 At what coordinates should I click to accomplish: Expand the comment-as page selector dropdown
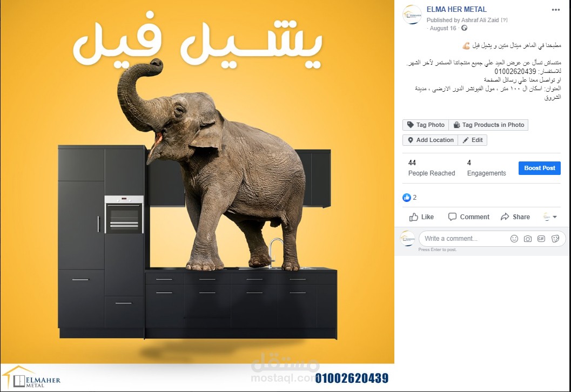(x=550, y=217)
